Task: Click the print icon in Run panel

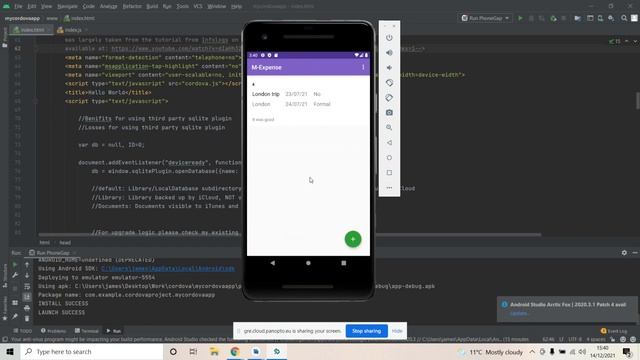Action: [x=27, y=308]
